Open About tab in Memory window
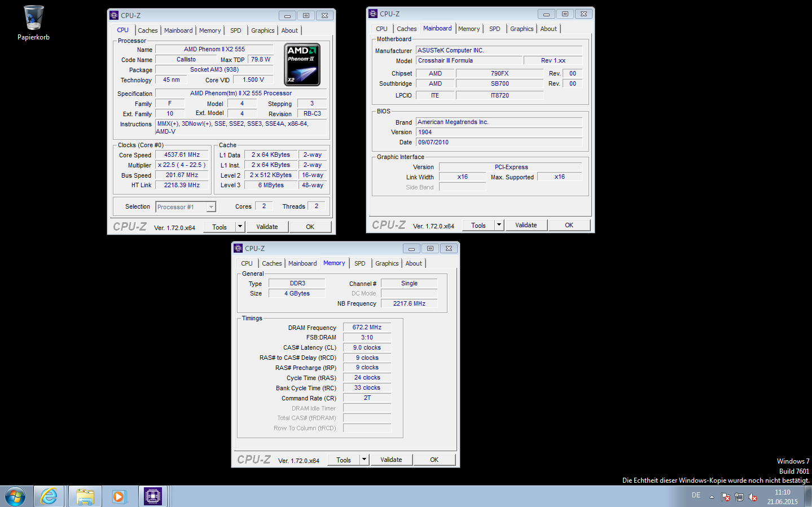 (x=414, y=263)
